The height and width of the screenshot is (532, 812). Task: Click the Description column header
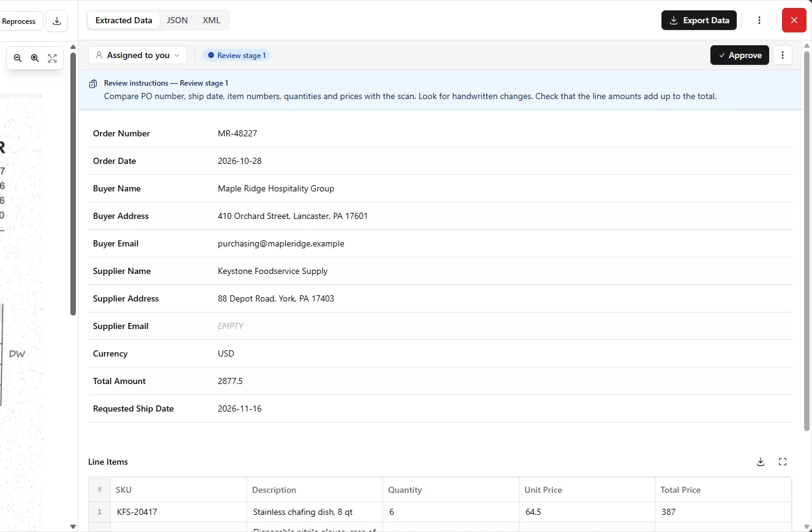tap(315, 490)
